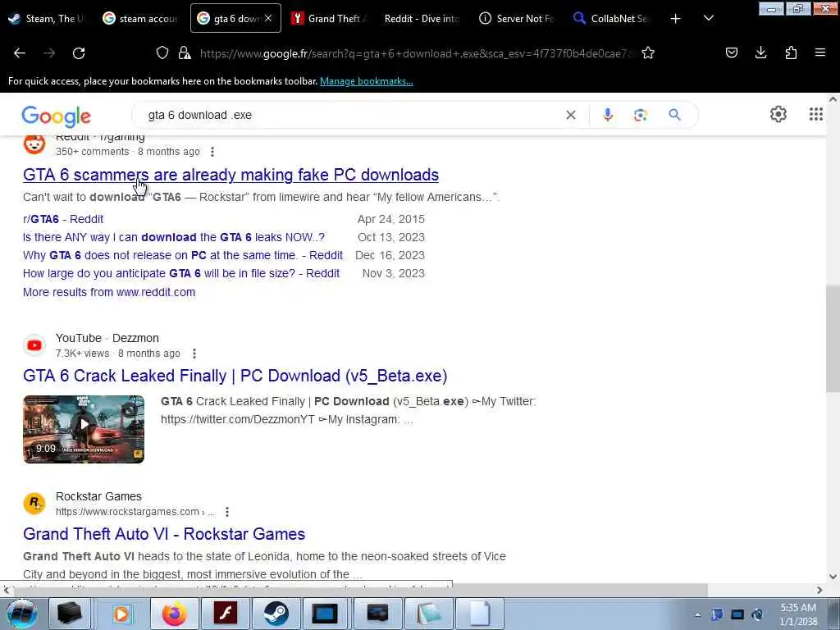Open Google quick settings gear
The width and height of the screenshot is (840, 630).
(778, 114)
